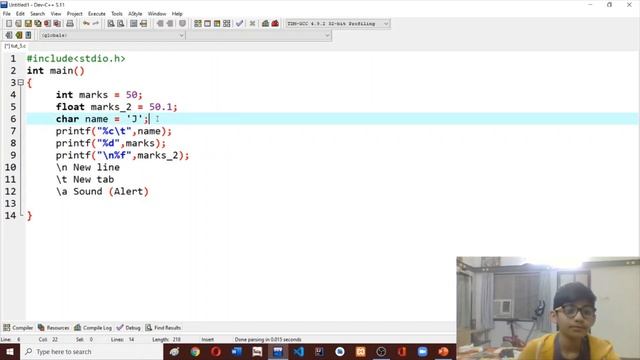The width and height of the screenshot is (640, 360).
Task: Click the 'Insert' mode status bar entry
Action: click(x=207, y=339)
